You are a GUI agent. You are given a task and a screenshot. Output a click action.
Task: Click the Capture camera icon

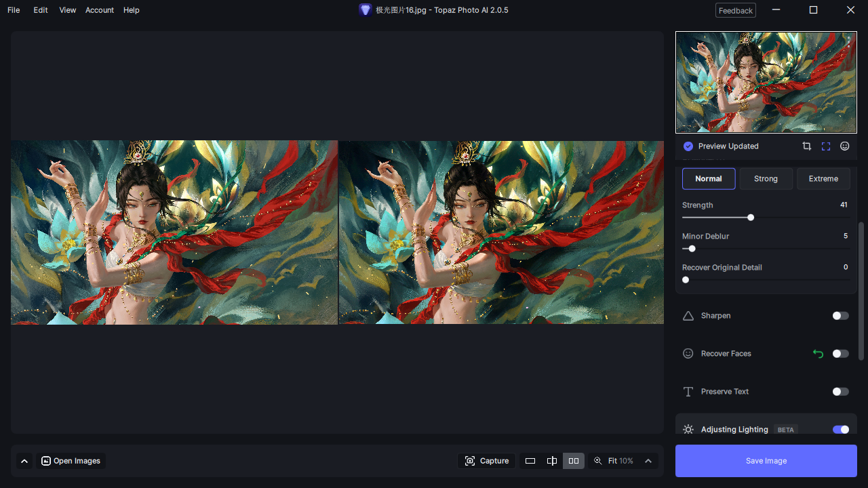click(470, 461)
